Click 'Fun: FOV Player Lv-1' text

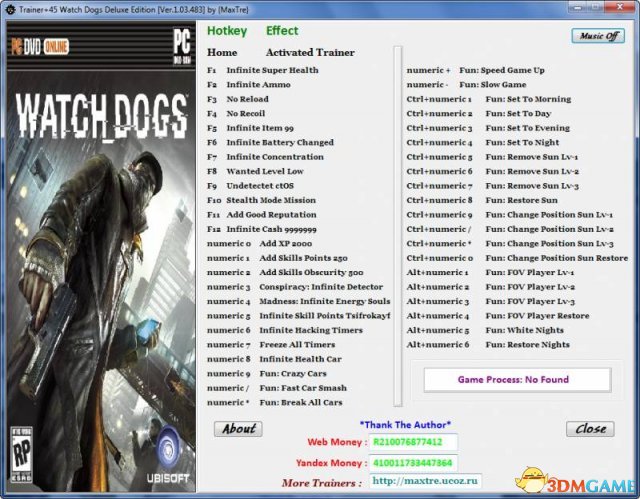(529, 273)
